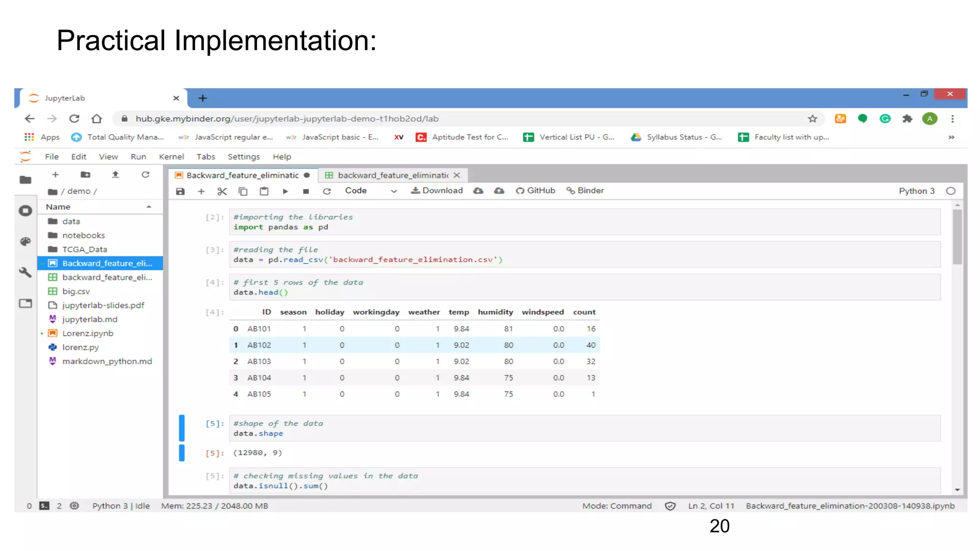The width and height of the screenshot is (980, 551).
Task: Open the command palette sidebar icon
Action: pos(25,242)
